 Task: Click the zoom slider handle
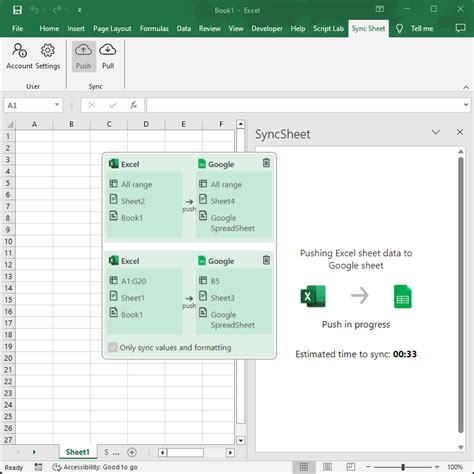coord(403,467)
